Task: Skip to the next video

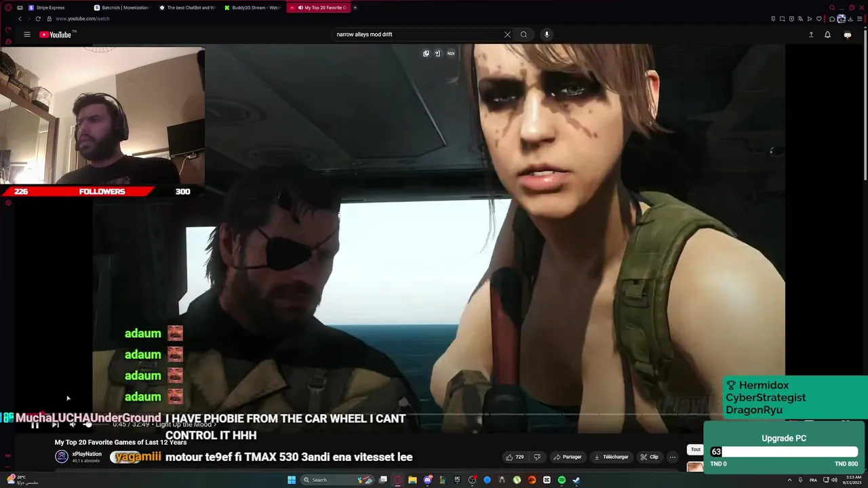Action: tap(55, 424)
